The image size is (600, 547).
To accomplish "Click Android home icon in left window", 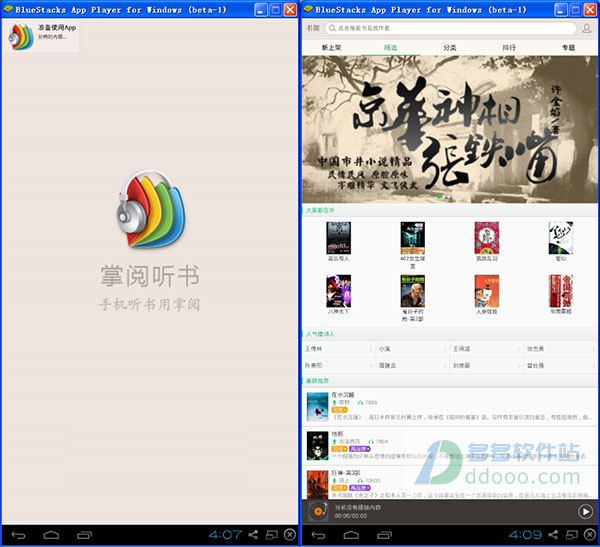I will tap(51, 535).
